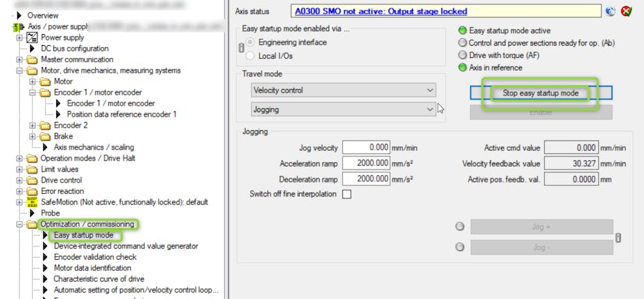Click the Stop easy startup mode button
The width and height of the screenshot is (644, 299).
tap(540, 93)
